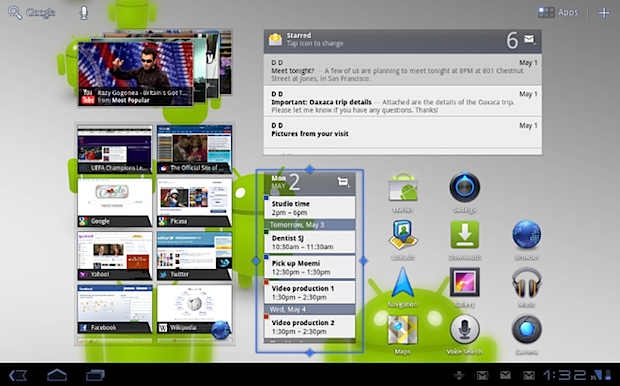Open the Picasa bookmark thumbnail

click(x=194, y=202)
